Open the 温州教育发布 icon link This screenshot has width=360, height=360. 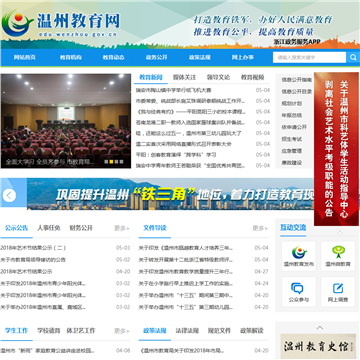(x=299, y=256)
